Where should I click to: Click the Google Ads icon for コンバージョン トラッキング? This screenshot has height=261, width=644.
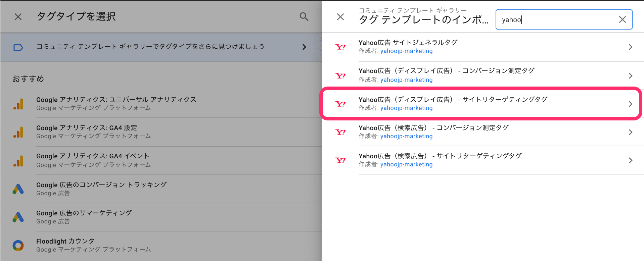[x=18, y=189]
